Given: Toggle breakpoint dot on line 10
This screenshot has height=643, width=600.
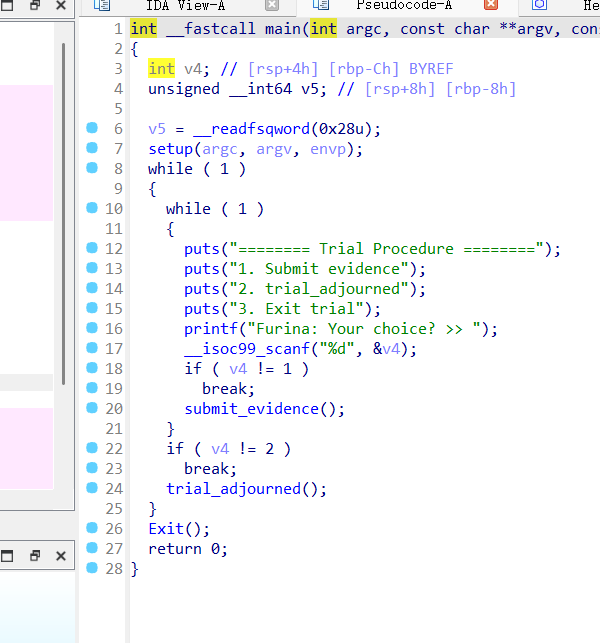Looking at the screenshot, I should [x=92, y=208].
